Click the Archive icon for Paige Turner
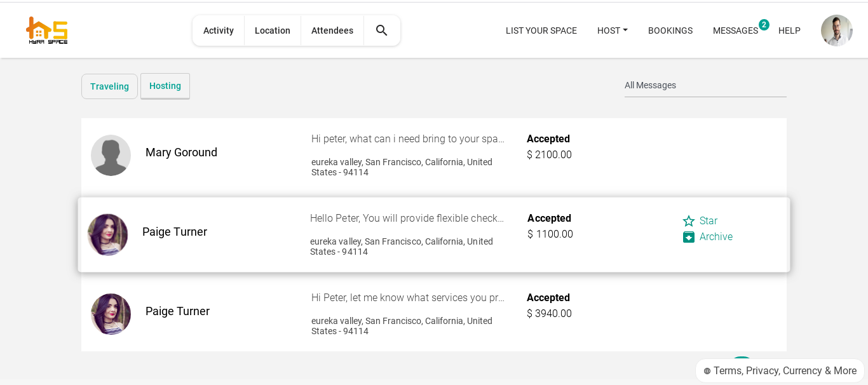868x385 pixels. click(x=689, y=237)
